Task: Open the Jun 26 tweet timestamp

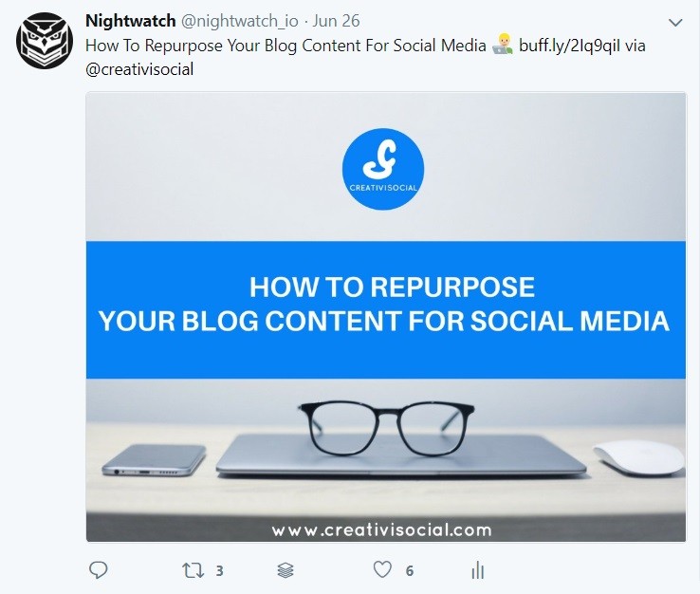Action: click(x=336, y=21)
